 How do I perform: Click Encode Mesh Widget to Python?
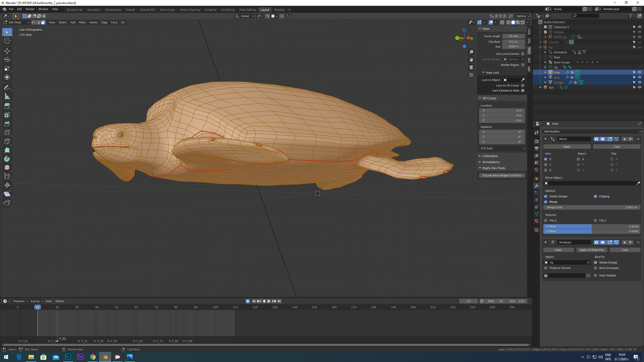502,175
